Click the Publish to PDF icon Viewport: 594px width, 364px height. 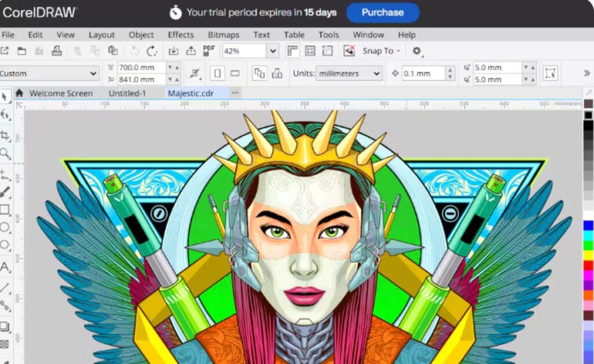click(x=209, y=50)
